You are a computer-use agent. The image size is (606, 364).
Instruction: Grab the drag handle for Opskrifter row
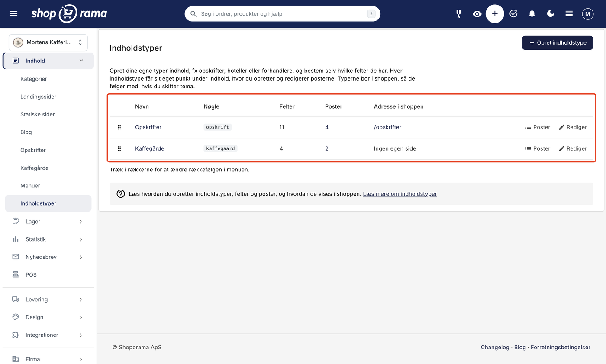point(119,127)
